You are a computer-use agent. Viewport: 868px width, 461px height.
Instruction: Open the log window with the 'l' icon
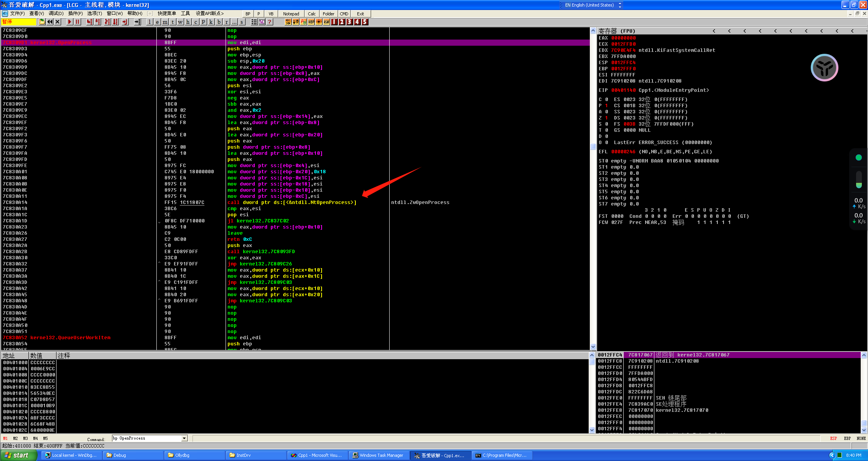pyautogui.click(x=149, y=22)
